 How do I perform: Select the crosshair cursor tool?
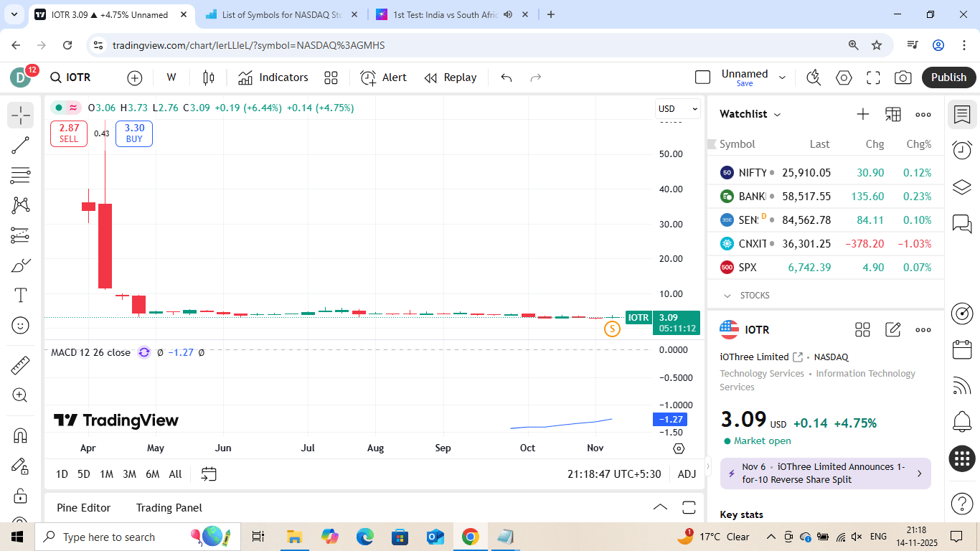pyautogui.click(x=21, y=115)
